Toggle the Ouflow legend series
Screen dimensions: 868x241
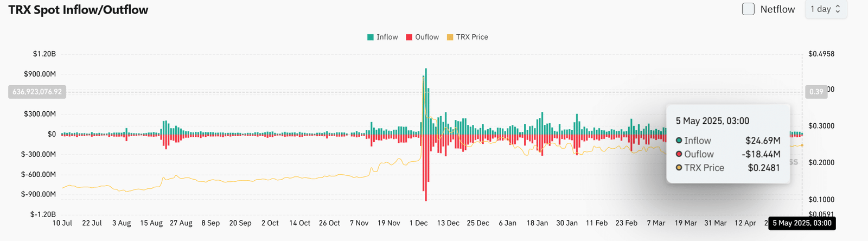point(422,37)
